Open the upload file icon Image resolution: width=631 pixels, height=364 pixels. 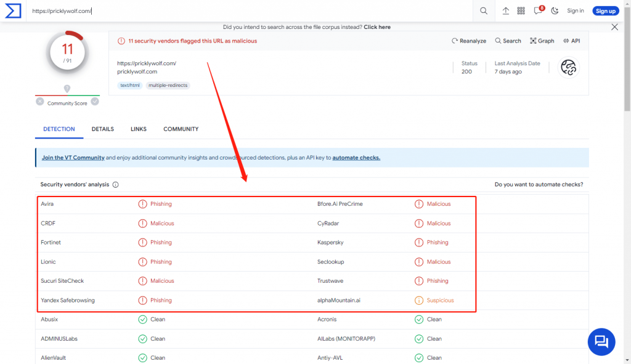point(505,11)
